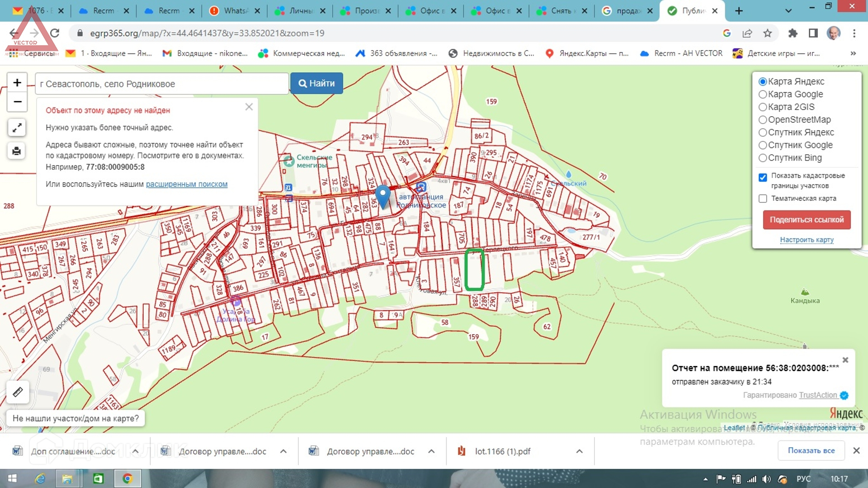Click the address search input field
Viewport: 868px width, 488px height.
click(x=161, y=84)
